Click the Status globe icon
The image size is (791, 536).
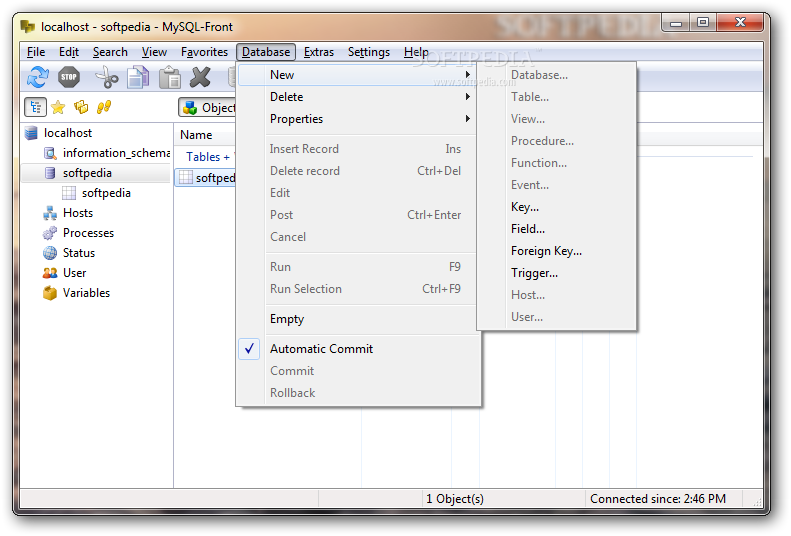tap(50, 253)
